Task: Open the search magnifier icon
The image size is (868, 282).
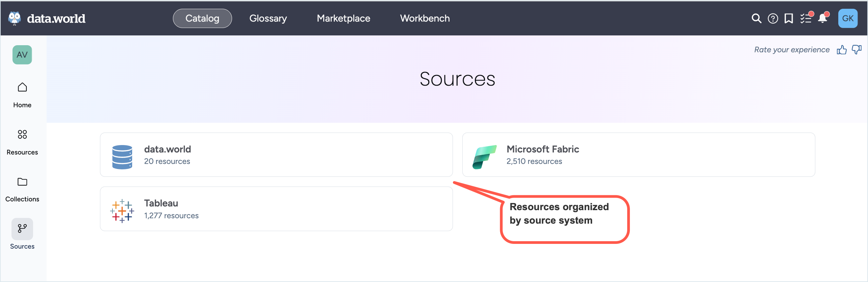Action: [756, 19]
